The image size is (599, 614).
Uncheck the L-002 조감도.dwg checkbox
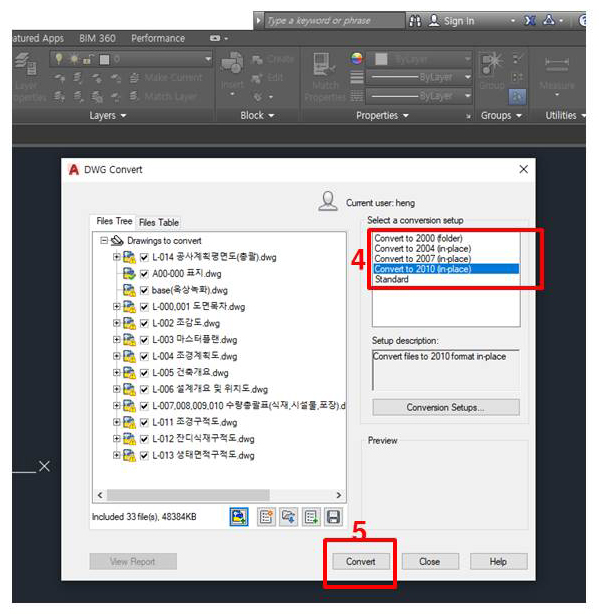144,323
